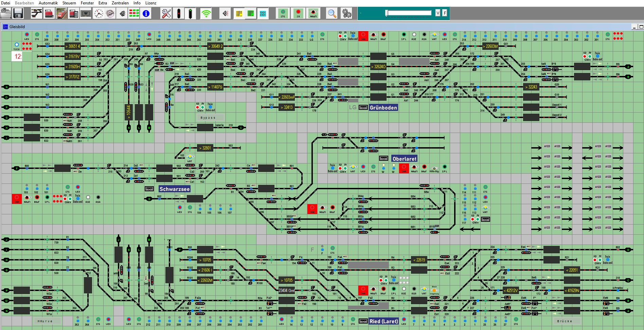The width and height of the screenshot is (644, 330).
Task: Open the Fenster menu
Action: pos(87,3)
